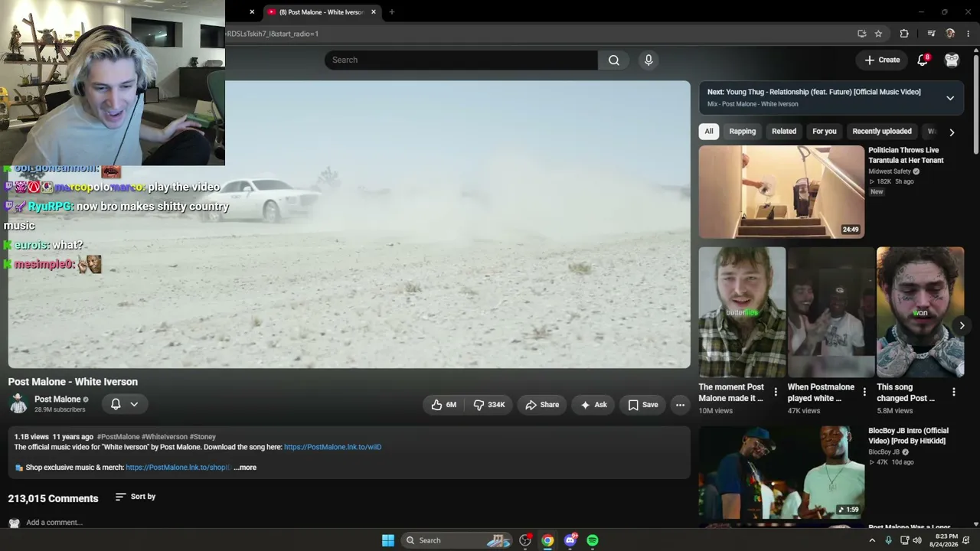Click the browser address bar URL
The image size is (980, 551).
tap(272, 34)
